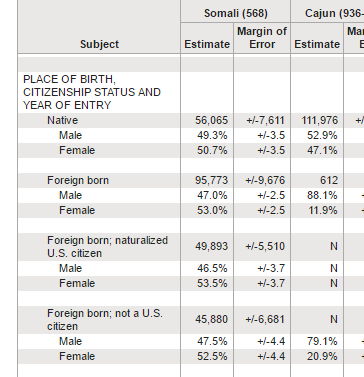The height and width of the screenshot is (377, 364).
Task: Click the 612 Cajun Foreign born estimate
Action: (329, 180)
